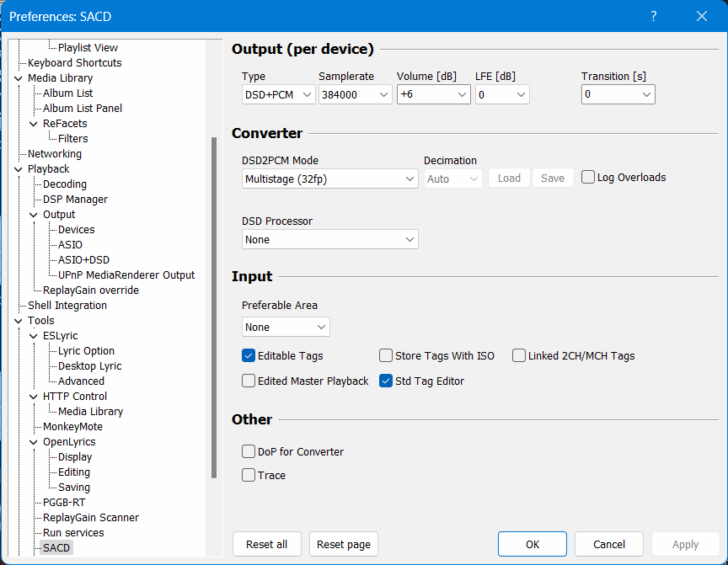
Task: Open Advanced page under ESLyric
Action: coord(81,381)
